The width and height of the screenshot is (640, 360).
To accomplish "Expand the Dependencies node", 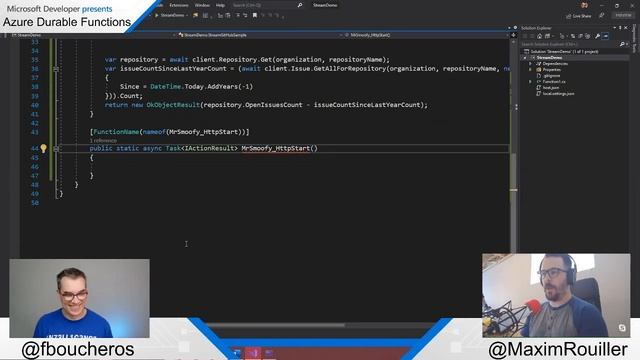I will point(531,64).
